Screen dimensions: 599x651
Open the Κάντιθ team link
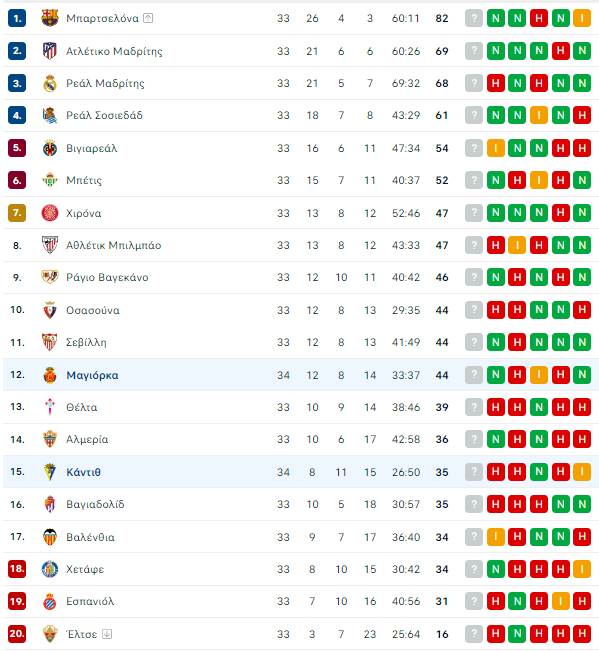click(x=83, y=472)
